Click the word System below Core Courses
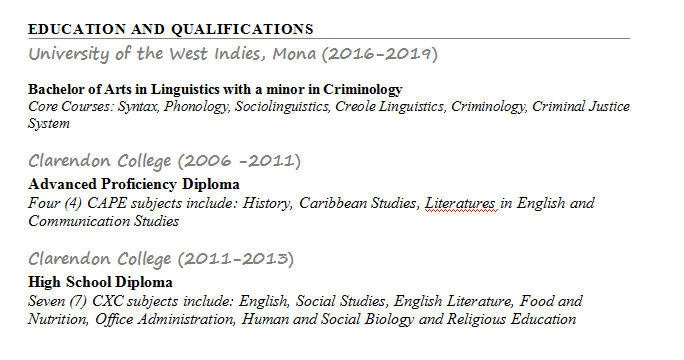This screenshot has width=684, height=360. (x=49, y=123)
